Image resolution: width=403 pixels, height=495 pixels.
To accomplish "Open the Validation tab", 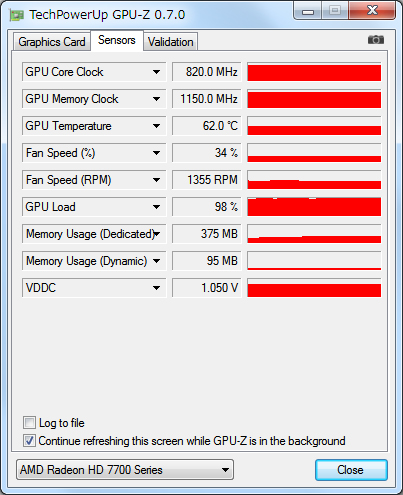I will tap(171, 42).
